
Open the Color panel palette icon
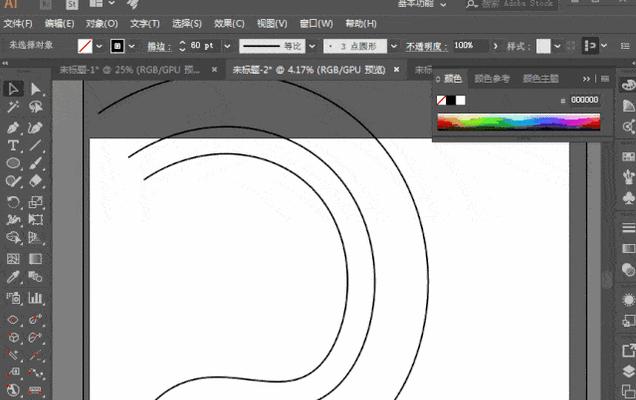(x=628, y=85)
